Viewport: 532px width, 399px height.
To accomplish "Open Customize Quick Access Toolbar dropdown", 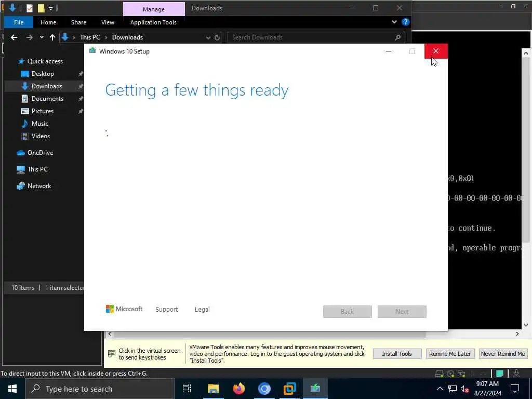I will click(x=50, y=8).
